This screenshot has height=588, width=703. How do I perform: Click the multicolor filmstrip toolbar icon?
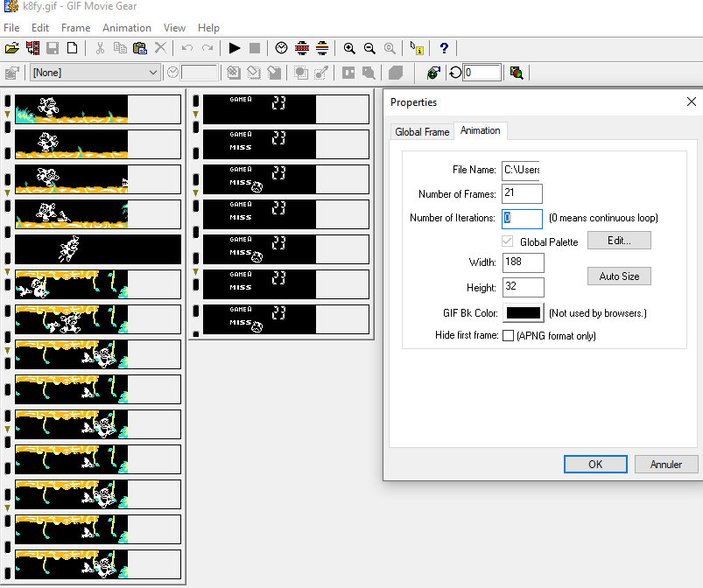pyautogui.click(x=322, y=48)
